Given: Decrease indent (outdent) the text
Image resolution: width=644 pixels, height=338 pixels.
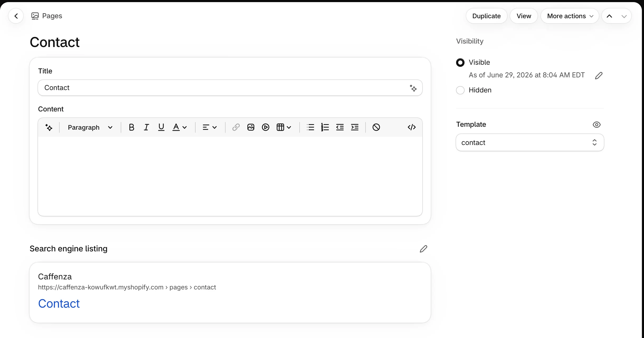Looking at the screenshot, I should [340, 128].
